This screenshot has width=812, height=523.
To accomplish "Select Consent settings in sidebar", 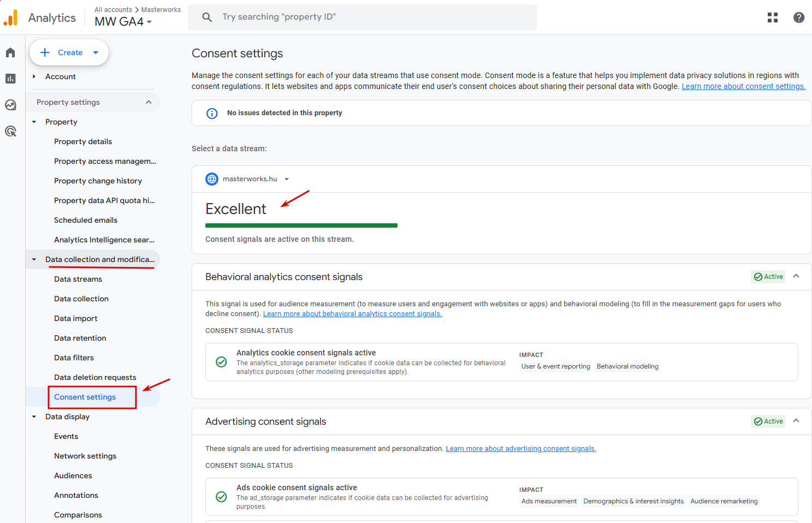I will (85, 397).
